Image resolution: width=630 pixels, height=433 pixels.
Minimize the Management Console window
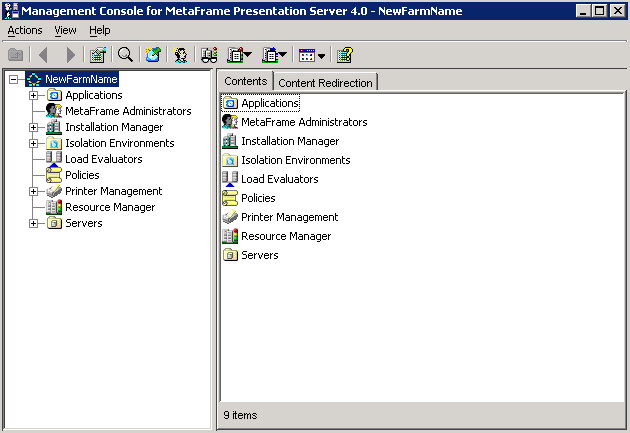pyautogui.click(x=583, y=11)
